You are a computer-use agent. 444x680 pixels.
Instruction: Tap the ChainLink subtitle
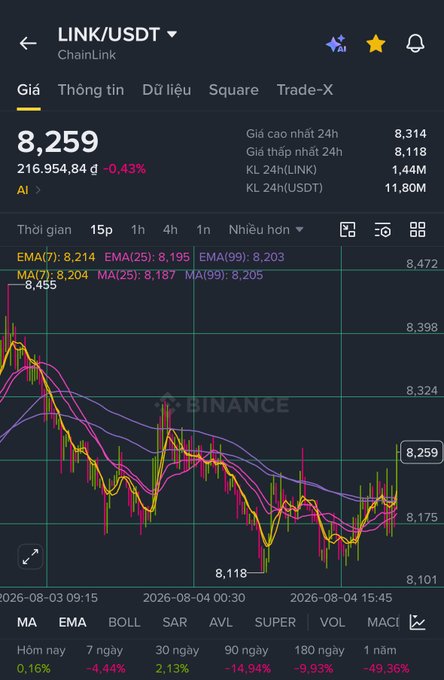87,55
